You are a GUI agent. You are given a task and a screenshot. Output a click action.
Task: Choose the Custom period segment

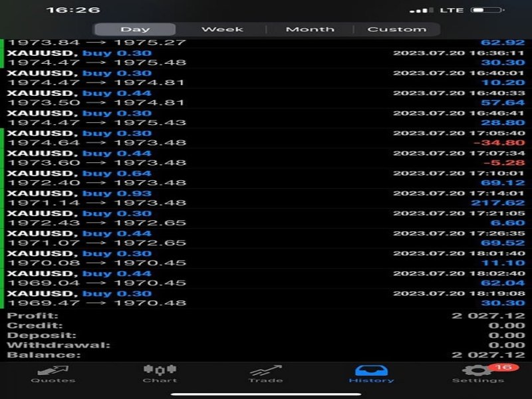(397, 29)
